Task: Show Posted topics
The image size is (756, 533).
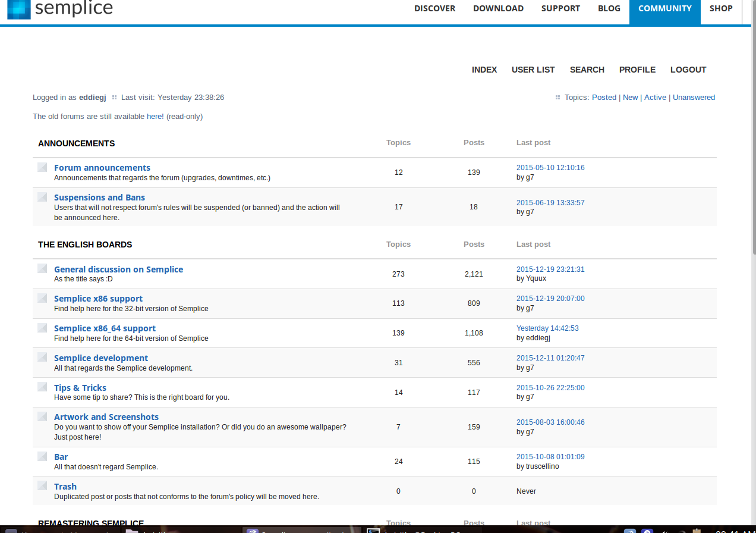Action: [x=604, y=98]
